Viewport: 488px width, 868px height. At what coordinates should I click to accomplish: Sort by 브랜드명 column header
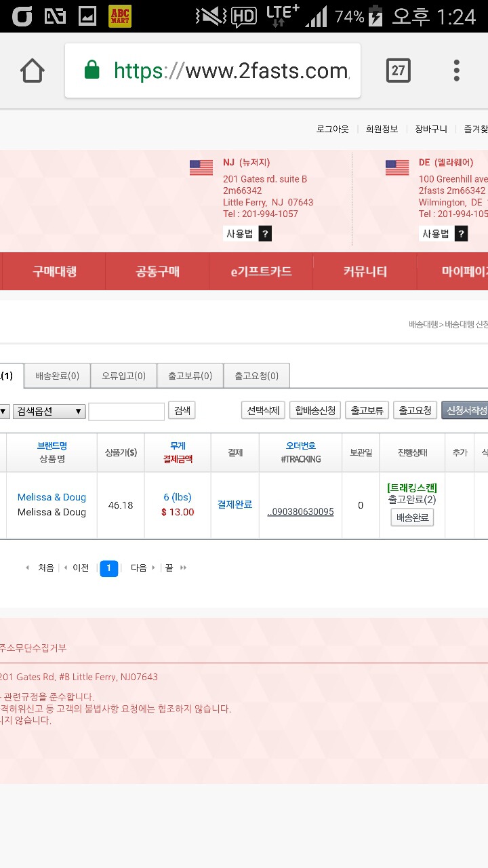pyautogui.click(x=52, y=446)
